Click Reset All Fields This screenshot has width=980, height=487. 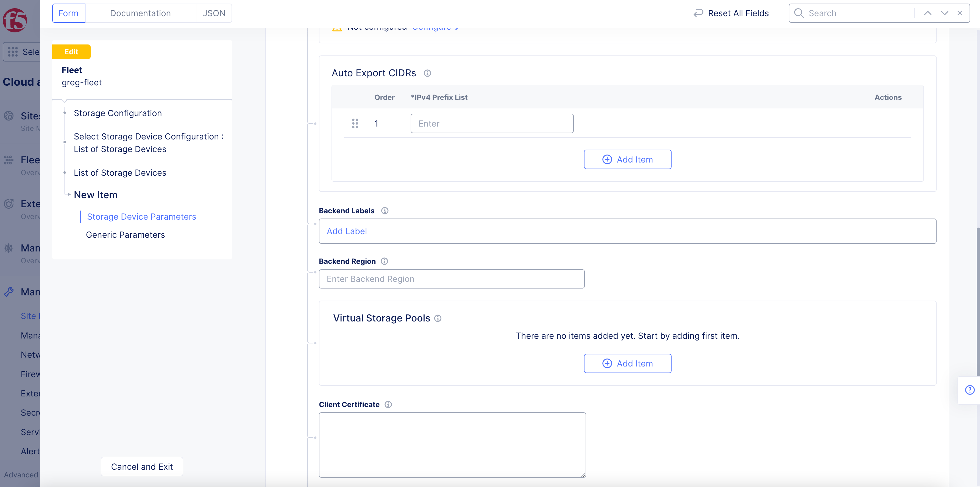tap(731, 13)
